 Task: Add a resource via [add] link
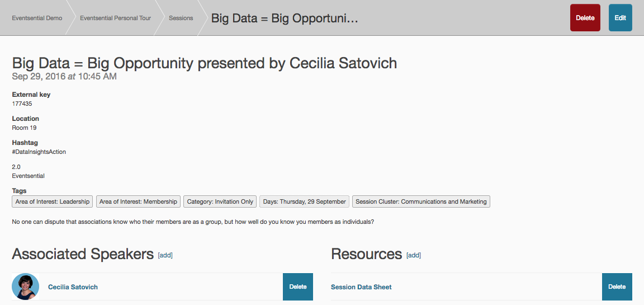[x=414, y=255]
